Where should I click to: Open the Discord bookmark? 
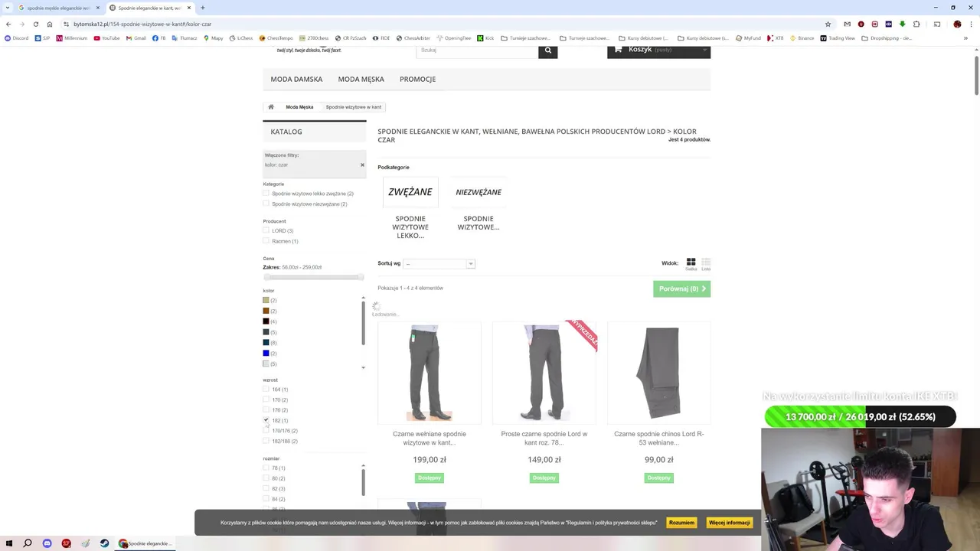tap(16, 37)
